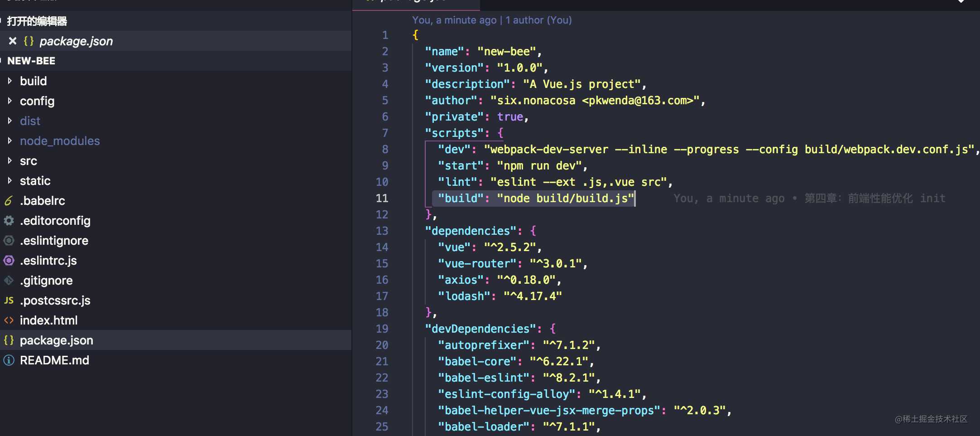980x436 pixels.
Task: Click the true value of "private"
Action: pyautogui.click(x=510, y=116)
